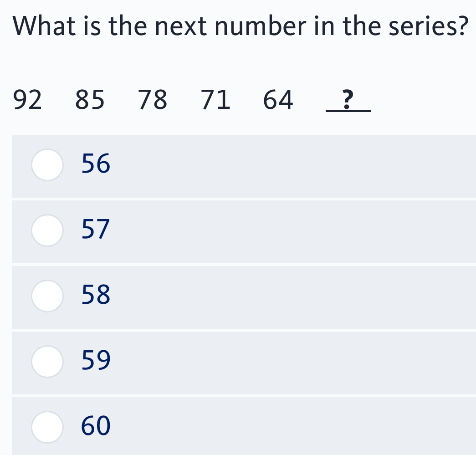
Task: Click the number 78 in the series
Action: pyautogui.click(x=153, y=100)
